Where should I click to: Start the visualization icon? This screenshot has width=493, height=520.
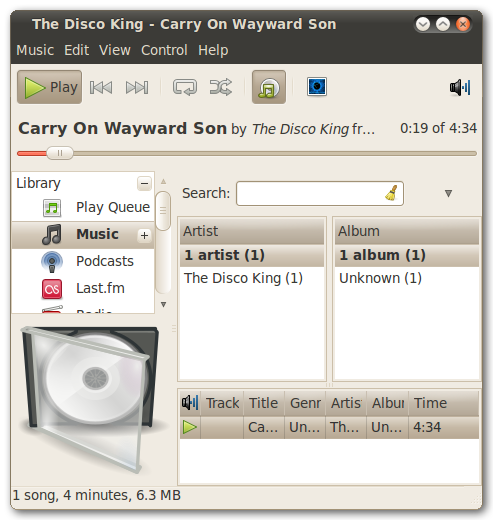point(317,87)
